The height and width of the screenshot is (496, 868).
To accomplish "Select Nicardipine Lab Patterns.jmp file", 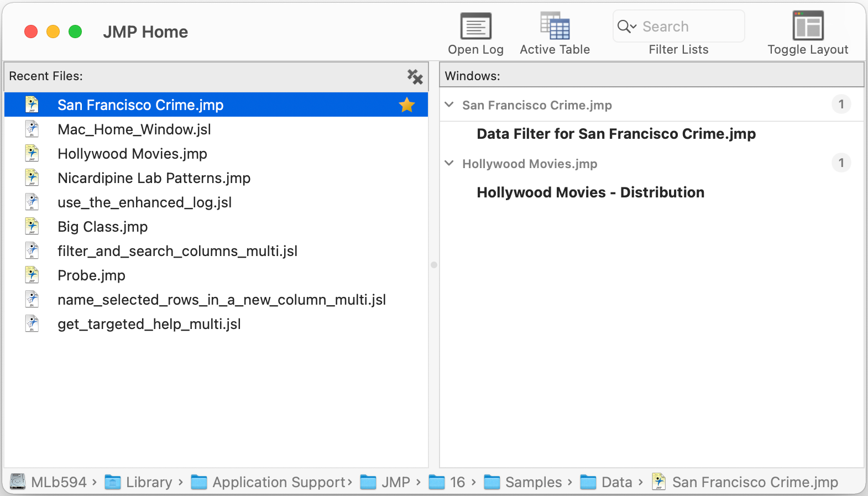I will coord(154,178).
